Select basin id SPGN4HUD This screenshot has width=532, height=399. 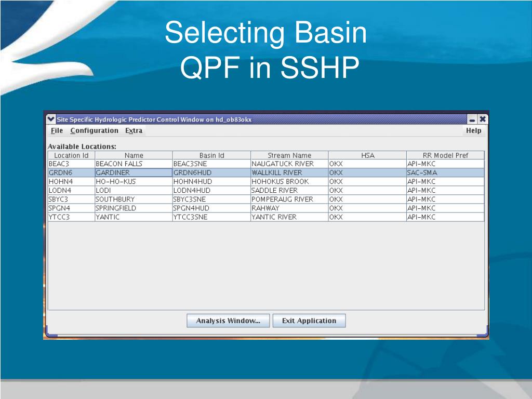pyautogui.click(x=212, y=208)
